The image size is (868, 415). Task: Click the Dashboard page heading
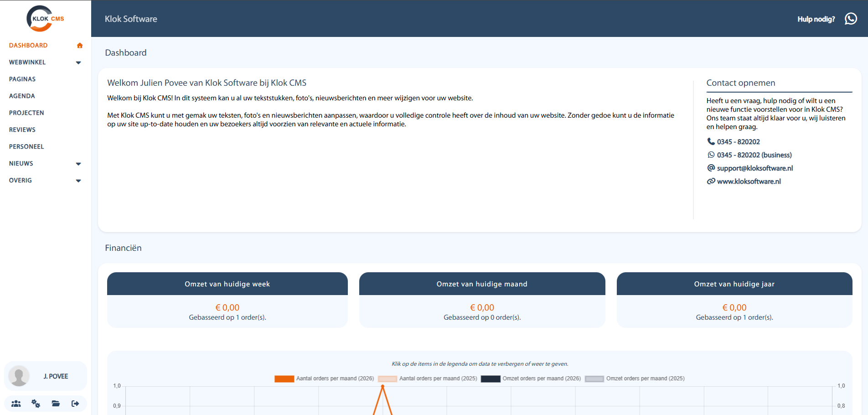point(126,53)
